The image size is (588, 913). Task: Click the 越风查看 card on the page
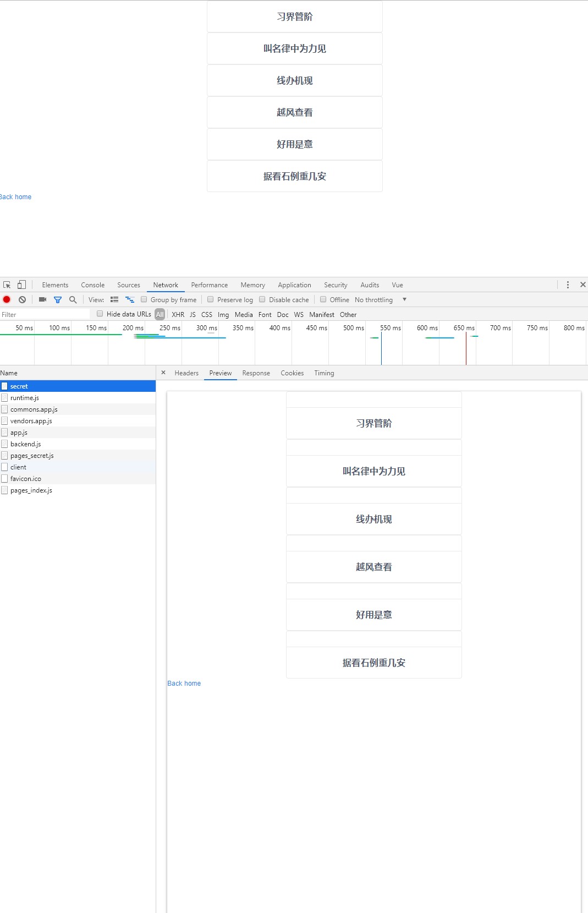point(295,112)
